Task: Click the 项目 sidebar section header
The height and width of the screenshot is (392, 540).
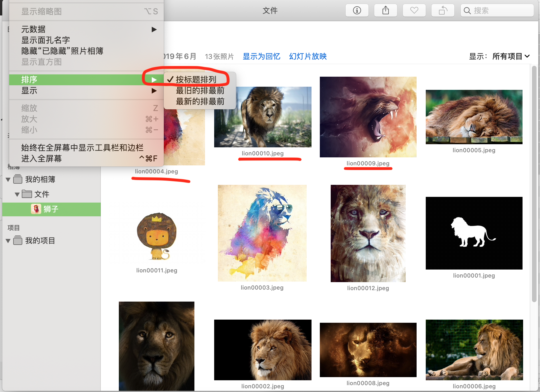Action: coord(13,228)
